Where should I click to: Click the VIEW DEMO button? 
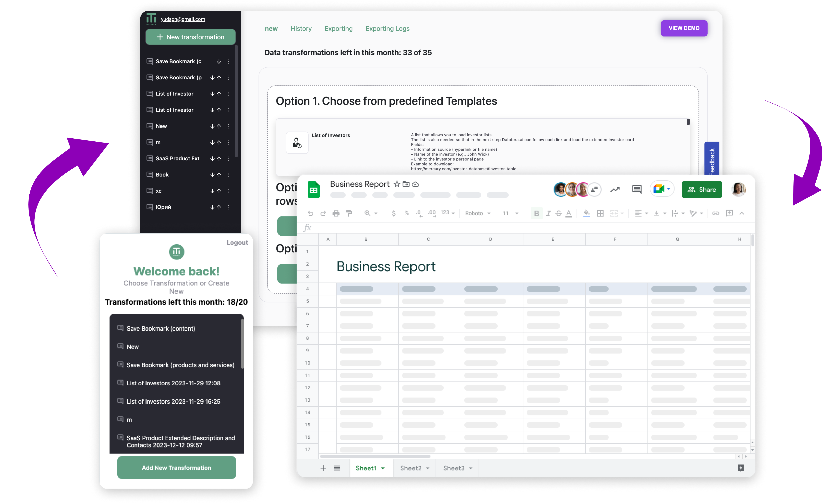[684, 28]
